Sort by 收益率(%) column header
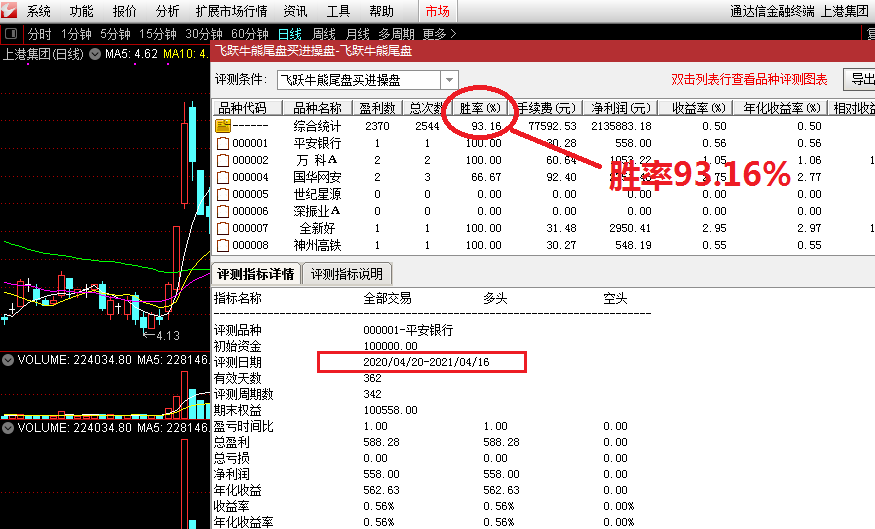 [x=696, y=108]
